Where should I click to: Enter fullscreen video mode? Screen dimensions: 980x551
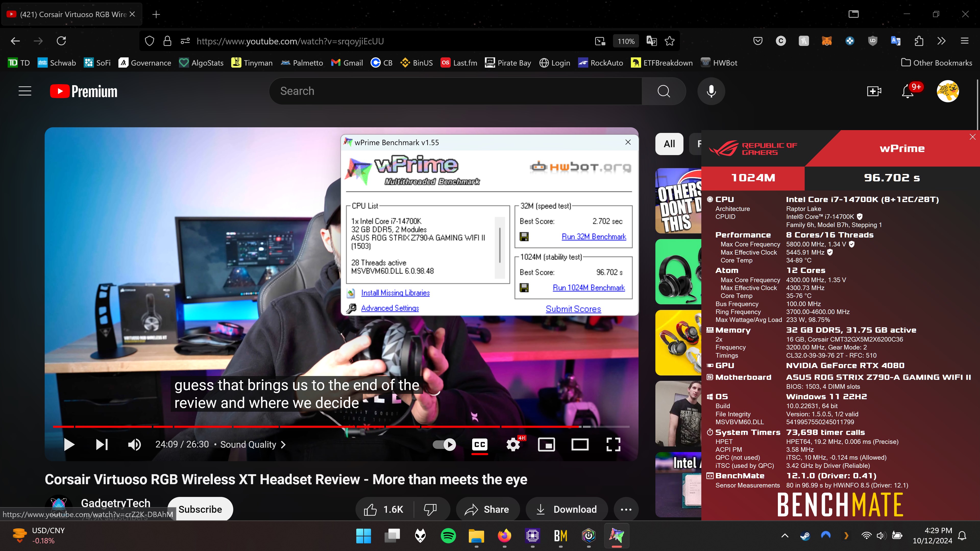pyautogui.click(x=613, y=444)
